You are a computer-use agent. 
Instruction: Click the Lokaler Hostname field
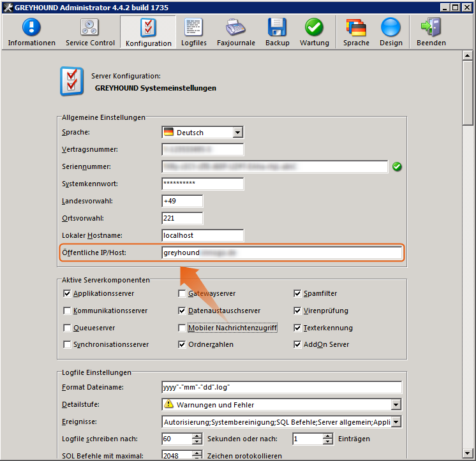pyautogui.click(x=203, y=235)
